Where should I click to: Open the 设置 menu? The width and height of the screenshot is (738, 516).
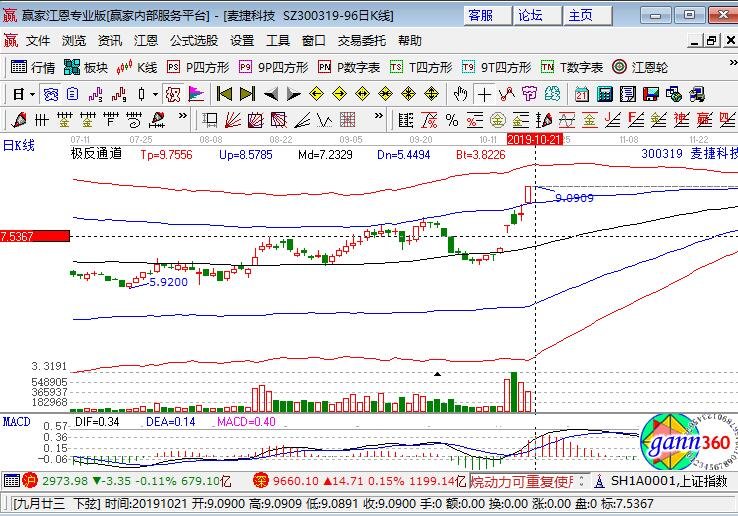click(242, 40)
